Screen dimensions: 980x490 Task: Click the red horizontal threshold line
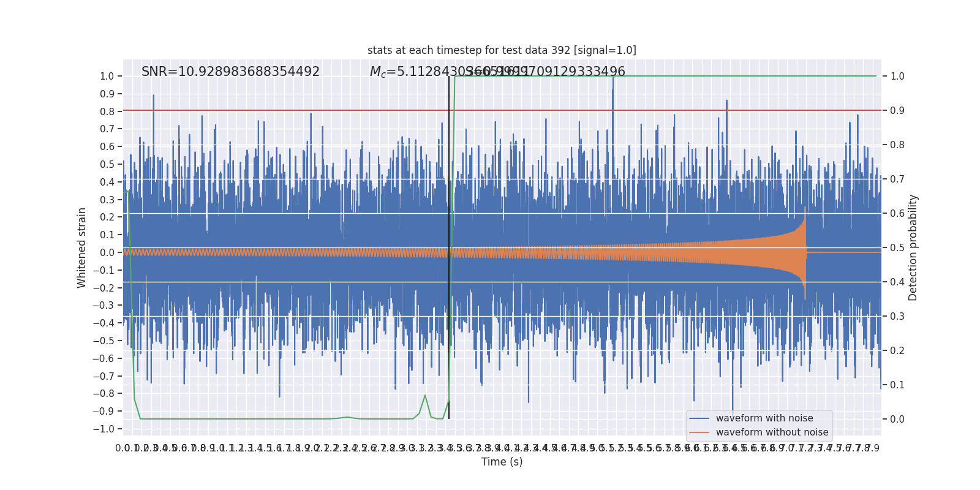pos(502,110)
